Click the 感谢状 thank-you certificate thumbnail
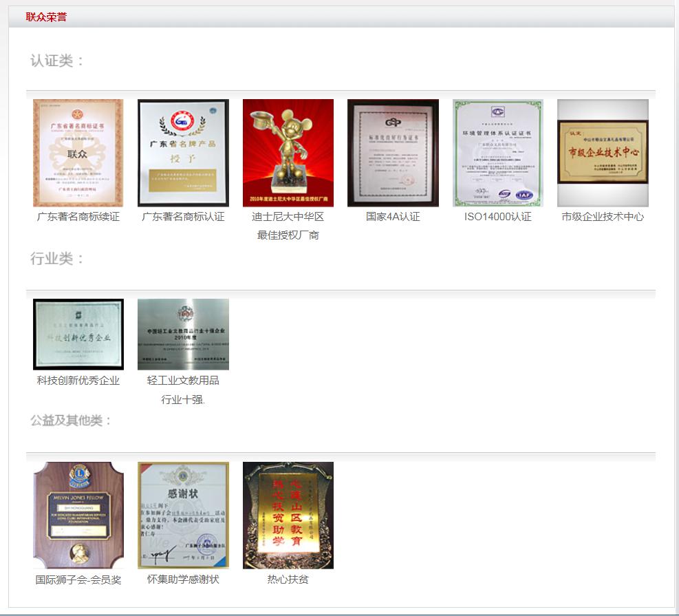This screenshot has height=616, width=679. tap(183, 515)
